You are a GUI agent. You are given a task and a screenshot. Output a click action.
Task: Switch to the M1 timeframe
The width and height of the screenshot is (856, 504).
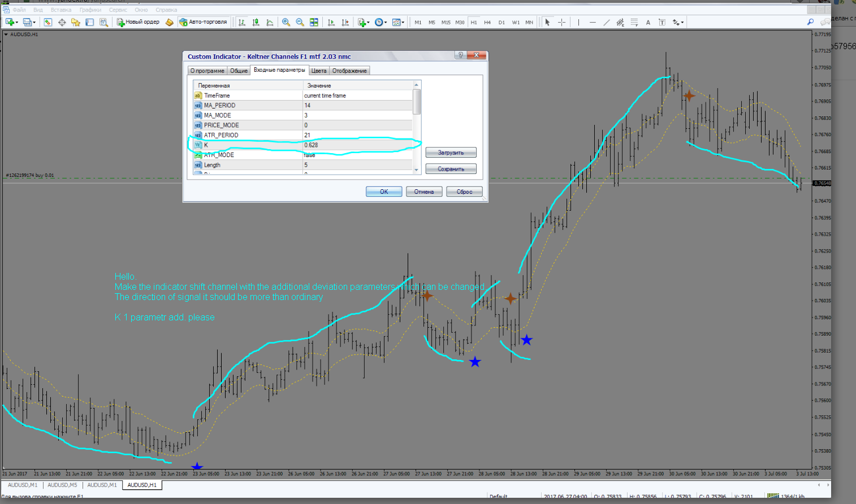click(x=418, y=22)
